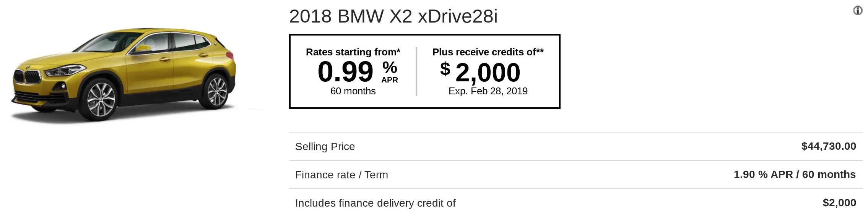Screen dimensions: 868x220
Task: Click the 0.99 % APR rate text
Action: tap(358, 72)
